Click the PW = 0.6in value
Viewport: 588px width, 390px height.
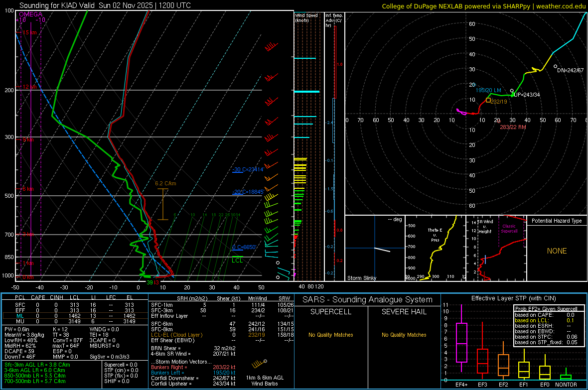tap(17, 329)
